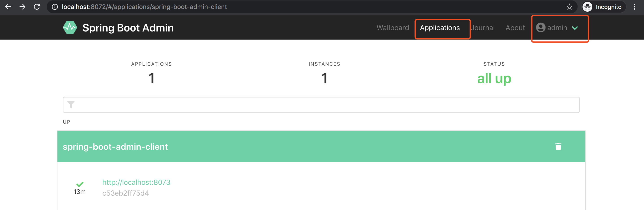Image resolution: width=644 pixels, height=210 pixels.
Task: Click the admin user avatar icon
Action: click(541, 28)
